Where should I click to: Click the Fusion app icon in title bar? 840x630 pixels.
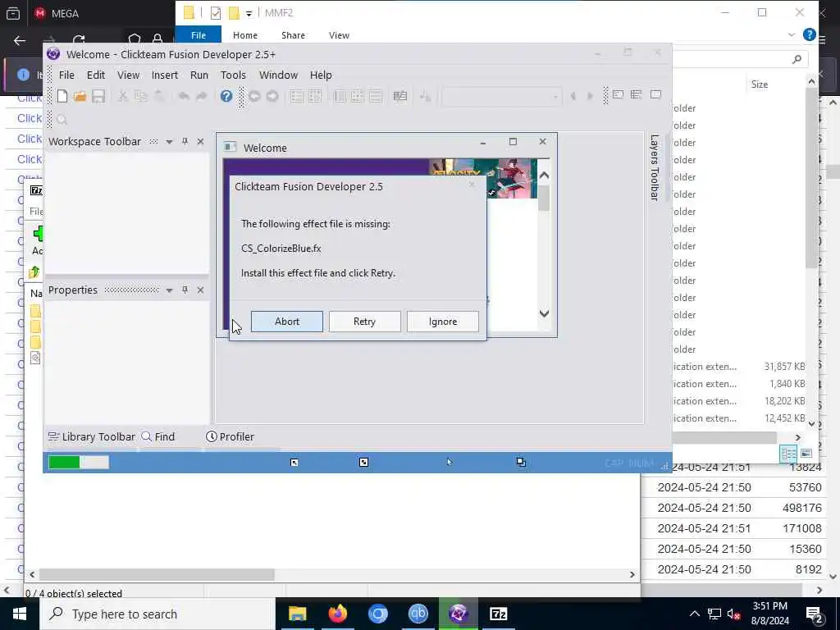click(x=53, y=53)
